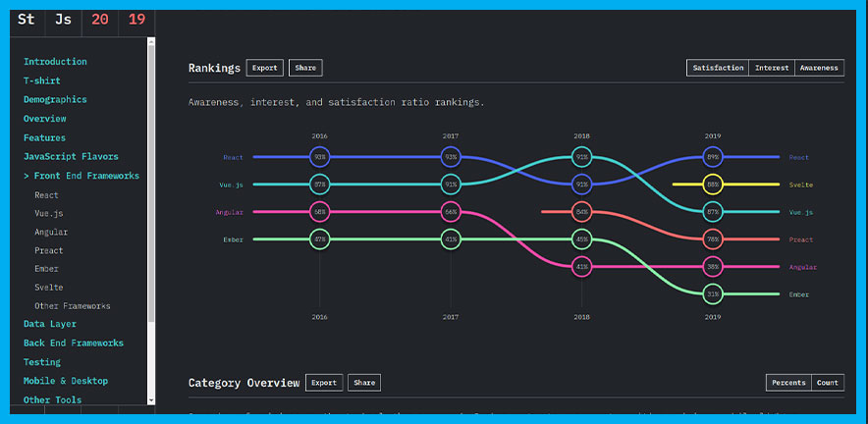This screenshot has height=424, width=868.
Task: Click the St logo tile
Action: [27, 20]
